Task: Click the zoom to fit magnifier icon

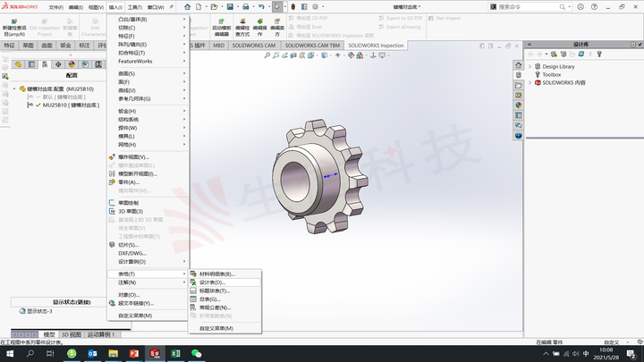Action: 267,55
